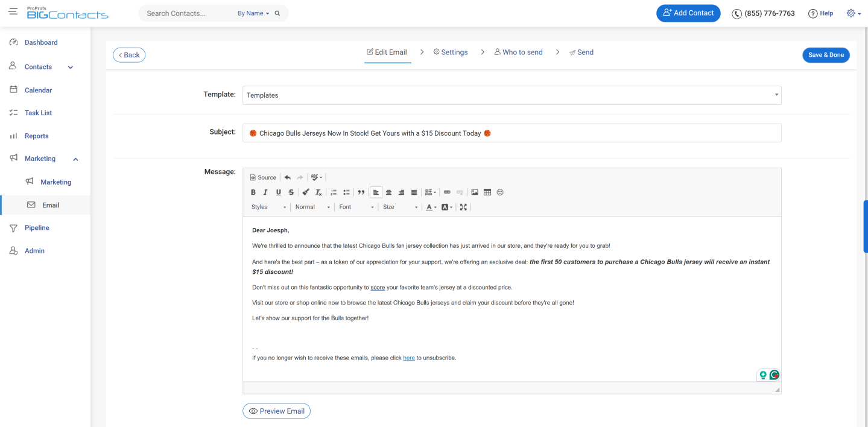Click the editor resize handle
The height and width of the screenshot is (427, 868).
coord(778,390)
